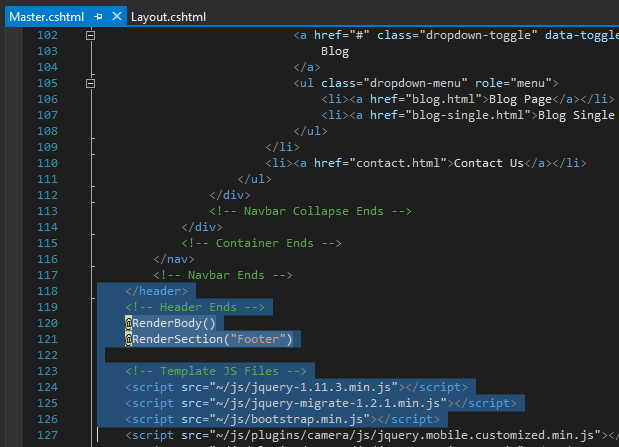Collapse the code block at line 102
Viewport: 619px width, 447px height.
[x=90, y=36]
